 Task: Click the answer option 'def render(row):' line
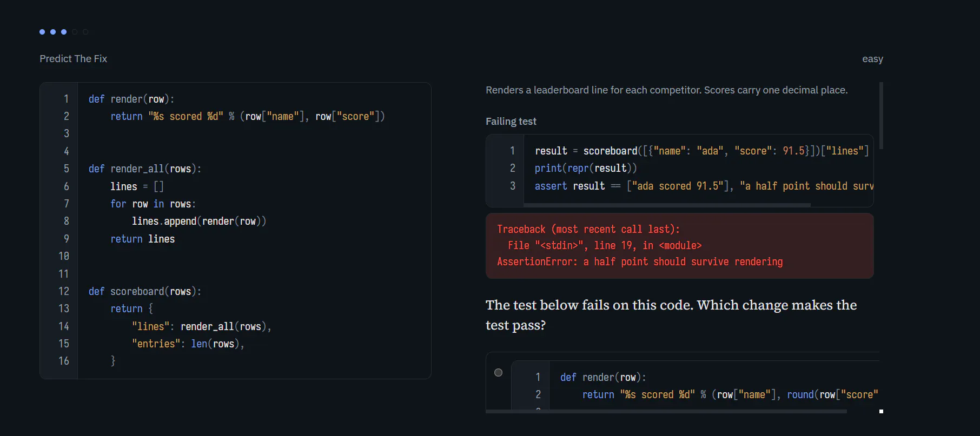(603, 377)
